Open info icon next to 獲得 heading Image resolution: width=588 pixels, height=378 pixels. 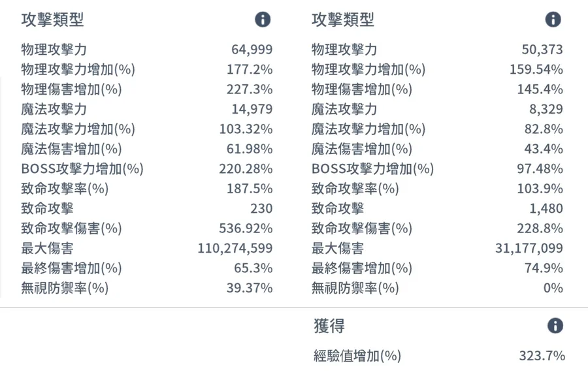pyautogui.click(x=555, y=326)
